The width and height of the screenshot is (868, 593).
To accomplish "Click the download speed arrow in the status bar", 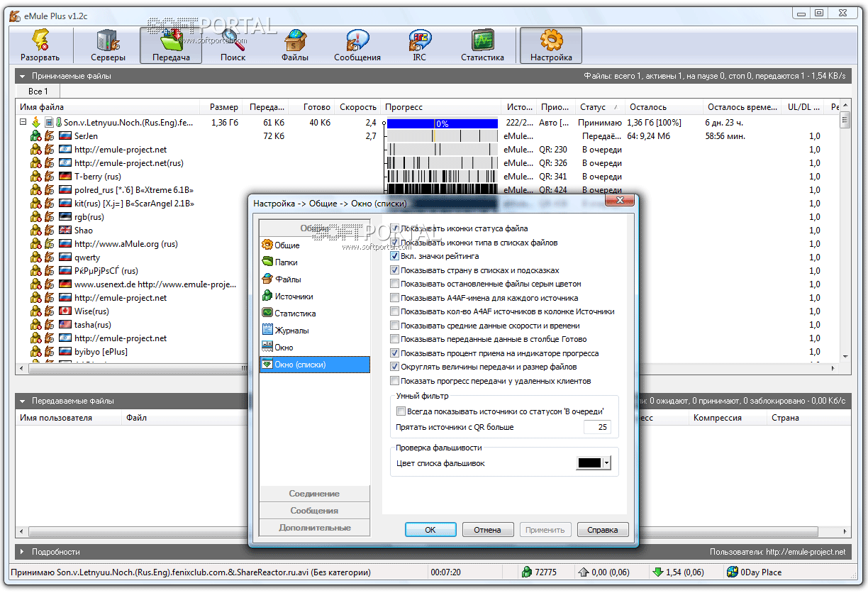I will tap(658, 572).
